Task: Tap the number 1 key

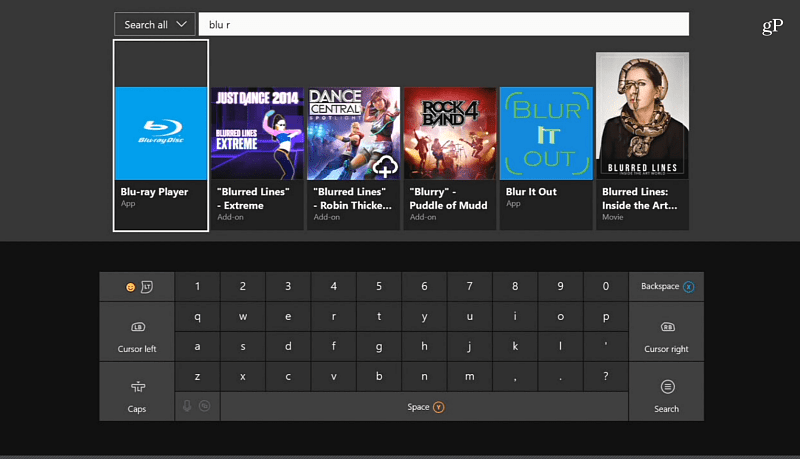Action: pyautogui.click(x=197, y=287)
